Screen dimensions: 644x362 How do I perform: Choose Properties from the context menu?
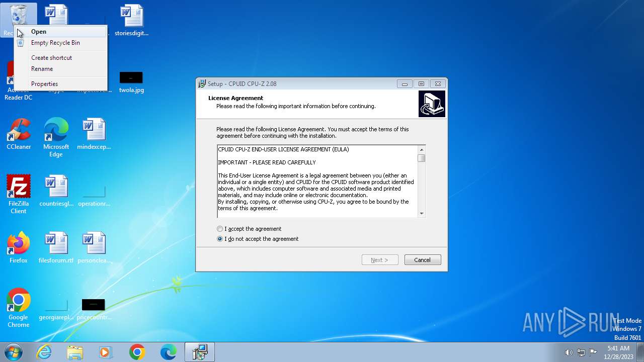[61, 84]
